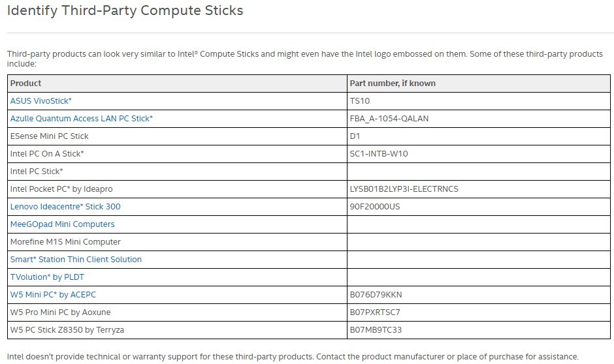Select part number SC1-INTB-W10
The width and height of the screenshot is (614, 364).
pyautogui.click(x=380, y=154)
